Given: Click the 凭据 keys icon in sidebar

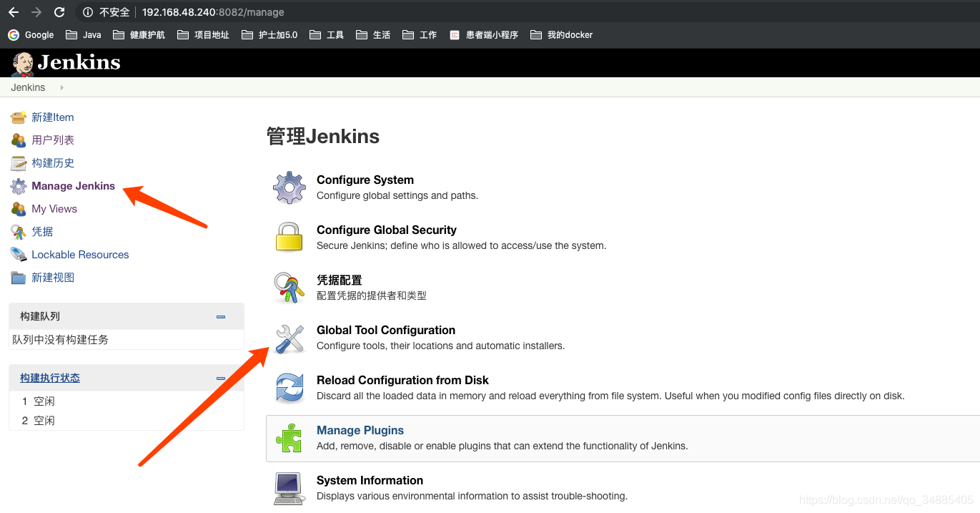Looking at the screenshot, I should 19,232.
